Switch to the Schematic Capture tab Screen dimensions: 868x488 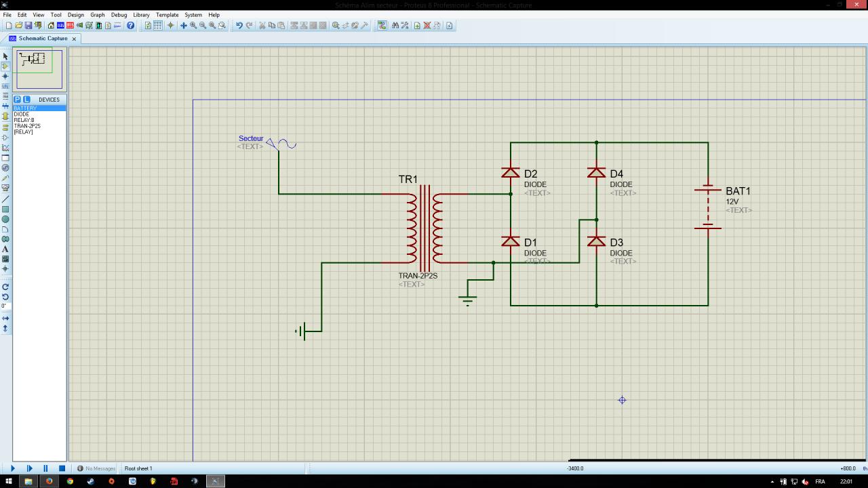[x=43, y=39]
